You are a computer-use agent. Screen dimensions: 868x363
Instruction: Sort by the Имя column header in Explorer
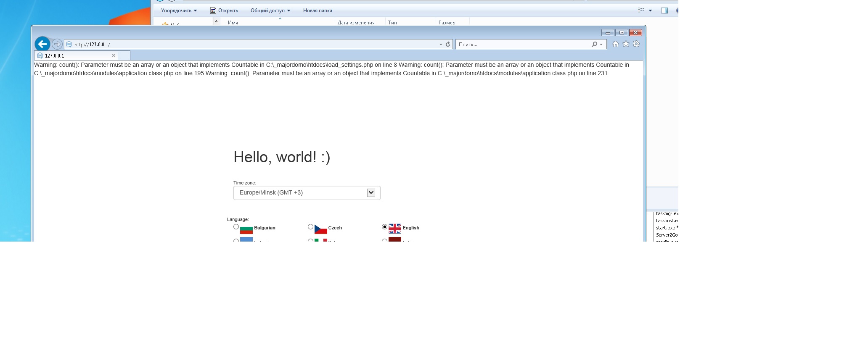[278, 22]
